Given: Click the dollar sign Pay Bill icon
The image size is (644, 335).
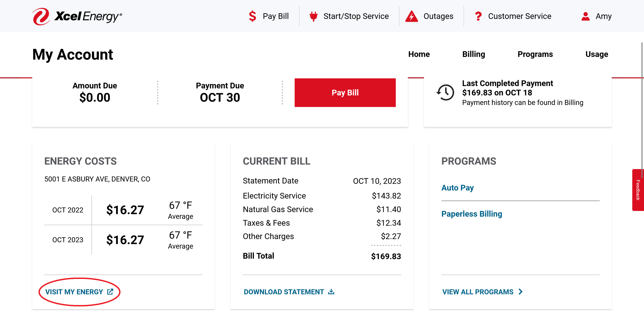Looking at the screenshot, I should pos(252,16).
